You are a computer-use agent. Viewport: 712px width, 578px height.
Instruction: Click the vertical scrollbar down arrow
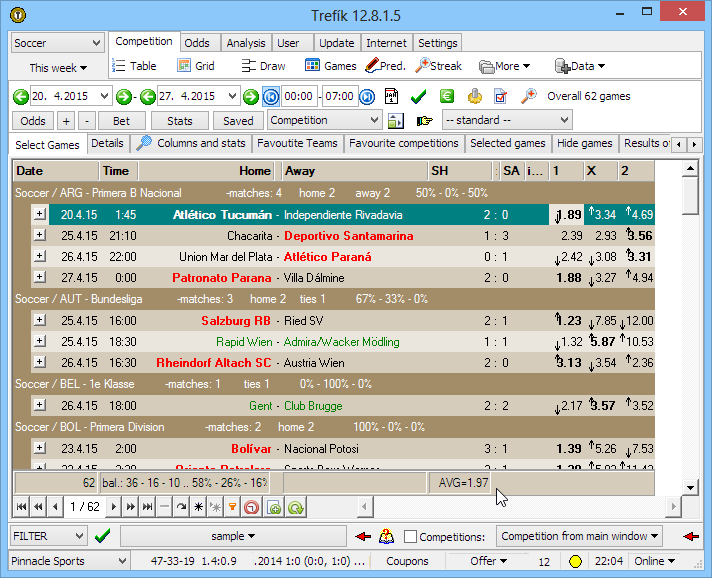click(690, 487)
